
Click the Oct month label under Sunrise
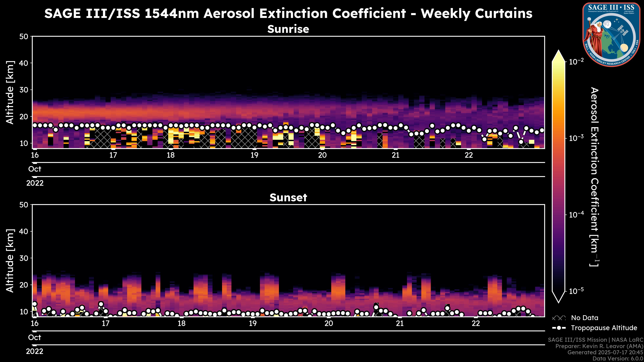[35, 169]
